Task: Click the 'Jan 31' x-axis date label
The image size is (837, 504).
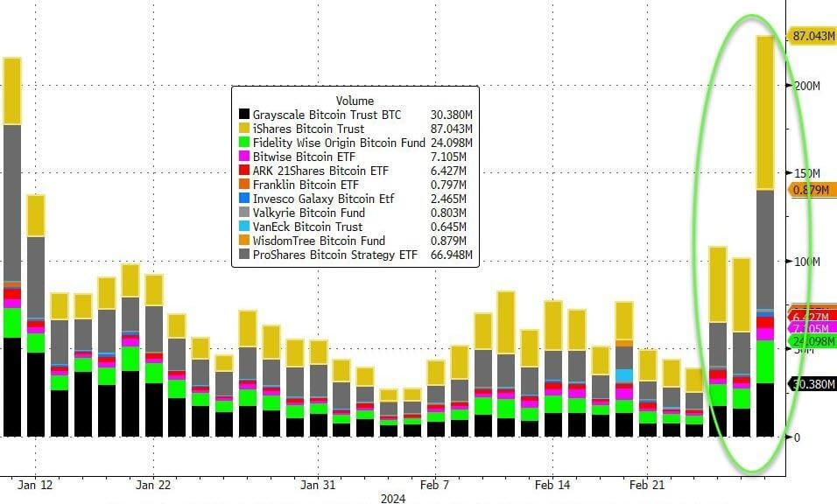Action: (318, 485)
